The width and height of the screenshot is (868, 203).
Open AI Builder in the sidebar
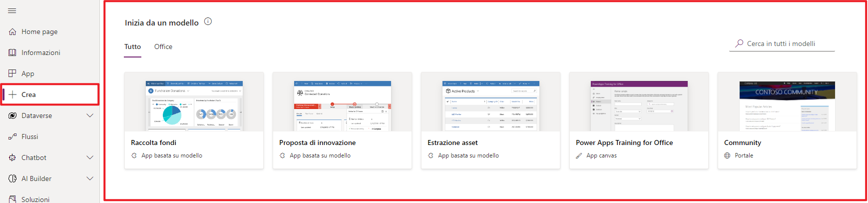pyautogui.click(x=36, y=178)
